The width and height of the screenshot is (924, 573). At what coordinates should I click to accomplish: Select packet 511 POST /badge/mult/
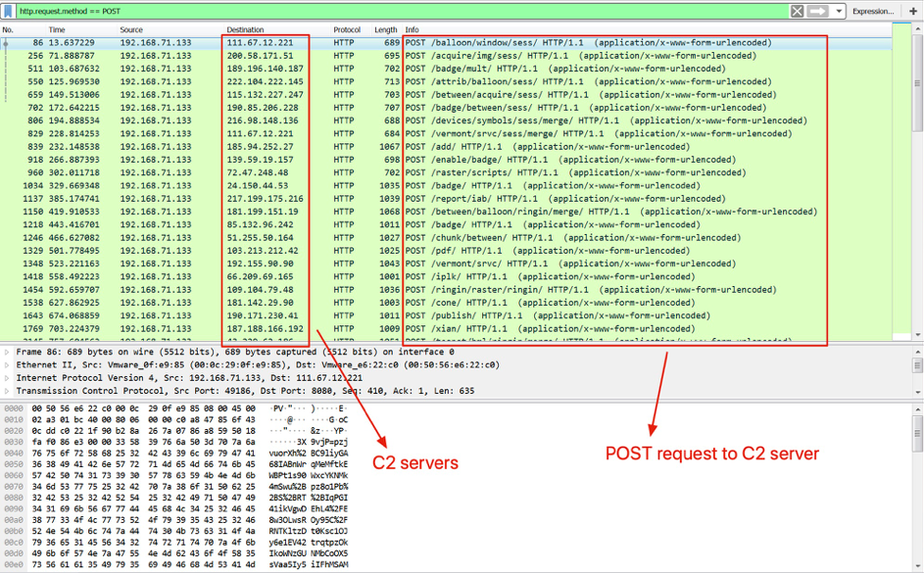click(x=446, y=69)
